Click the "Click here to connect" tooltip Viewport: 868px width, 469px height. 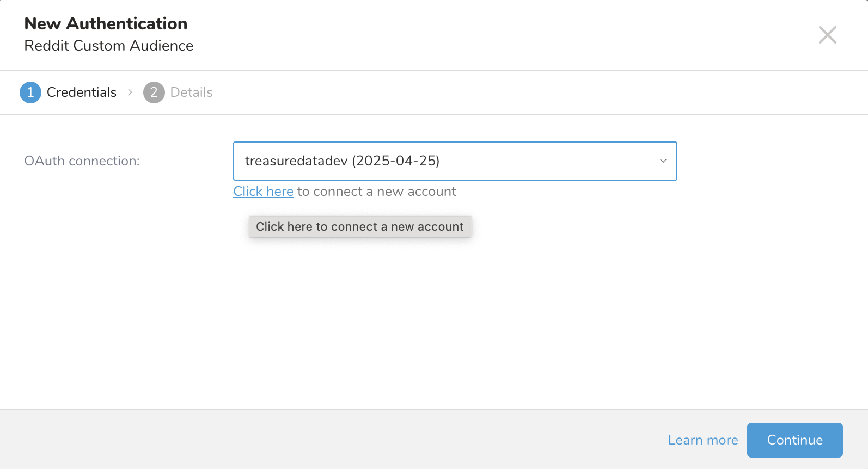(x=360, y=227)
